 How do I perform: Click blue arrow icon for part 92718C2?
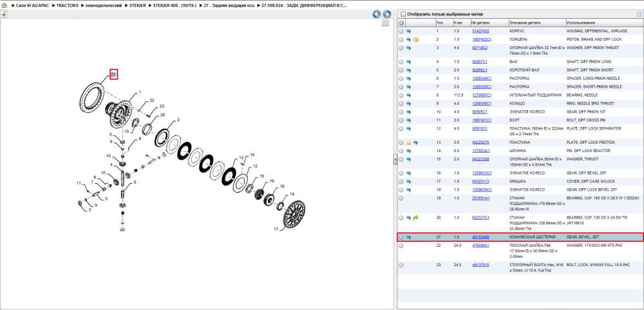pos(409,48)
